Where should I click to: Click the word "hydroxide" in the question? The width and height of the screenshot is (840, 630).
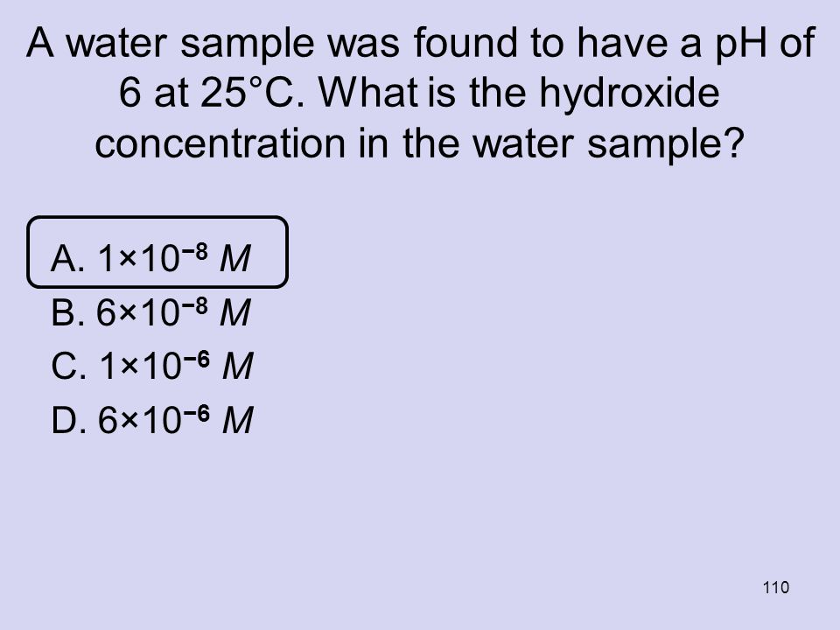click(629, 92)
